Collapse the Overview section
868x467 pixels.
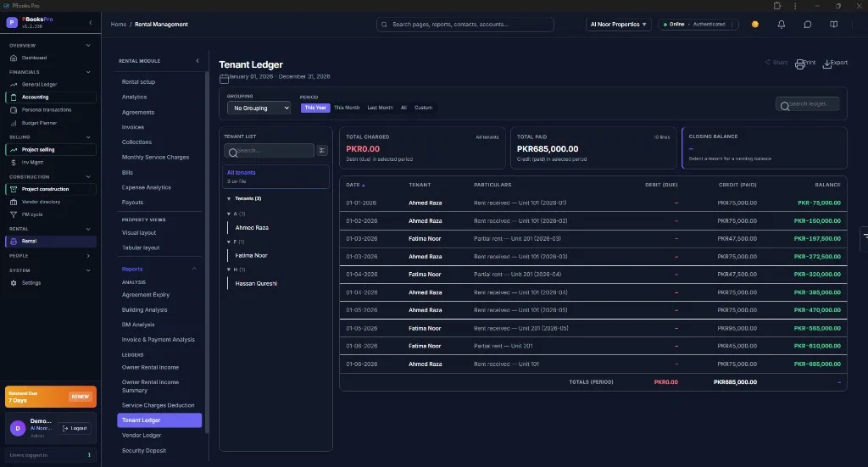pyautogui.click(x=88, y=46)
